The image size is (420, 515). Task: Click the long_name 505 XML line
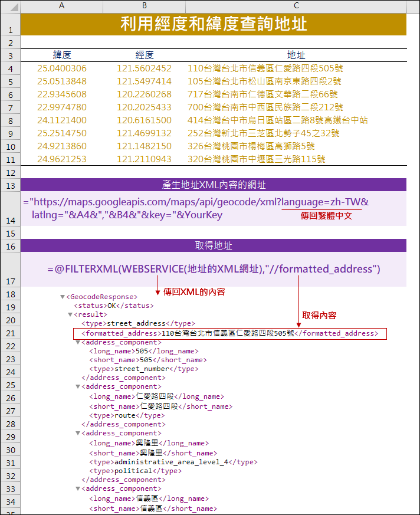[144, 352]
